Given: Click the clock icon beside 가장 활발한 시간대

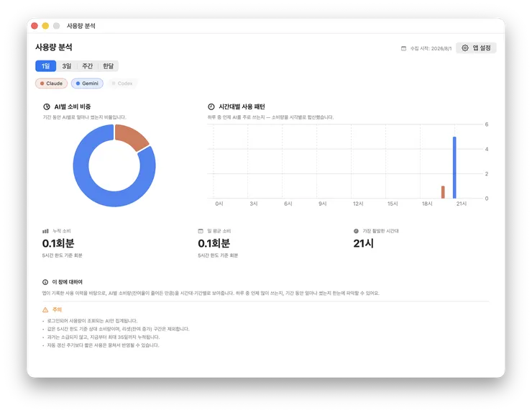Looking at the screenshot, I should click(x=356, y=231).
